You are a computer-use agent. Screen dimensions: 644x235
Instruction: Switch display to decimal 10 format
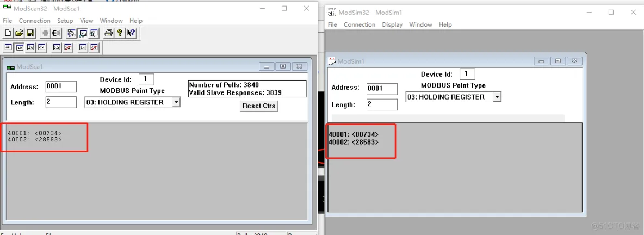point(19,48)
